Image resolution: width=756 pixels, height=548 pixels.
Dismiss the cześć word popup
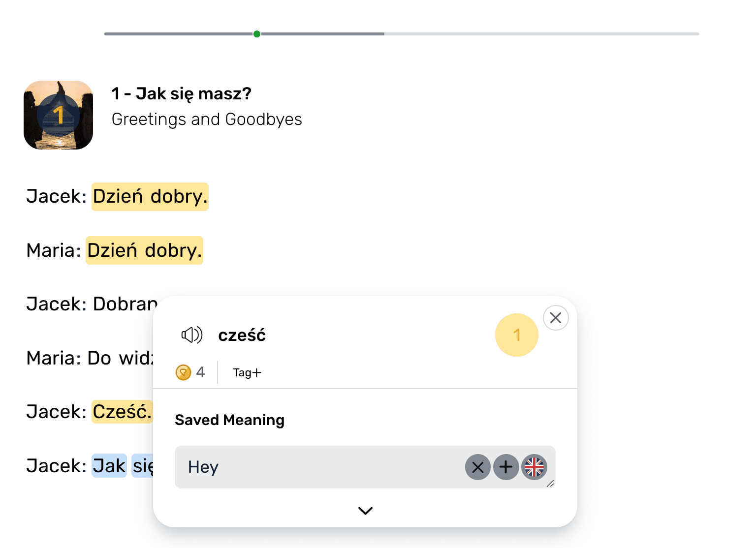555,318
